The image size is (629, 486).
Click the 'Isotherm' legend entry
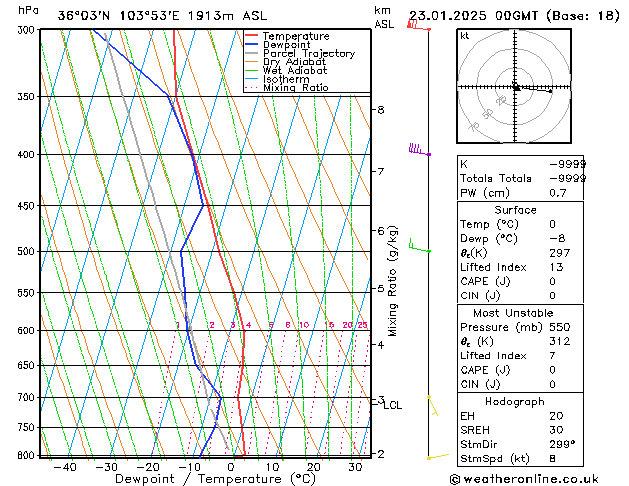(x=286, y=79)
